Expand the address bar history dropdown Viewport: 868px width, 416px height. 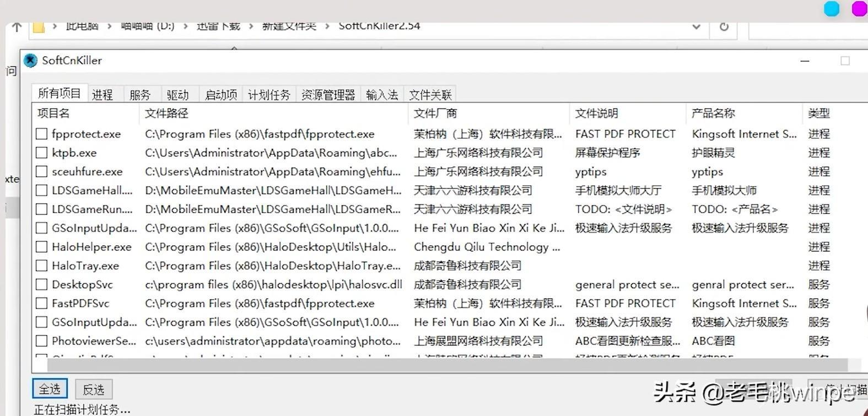point(696,27)
